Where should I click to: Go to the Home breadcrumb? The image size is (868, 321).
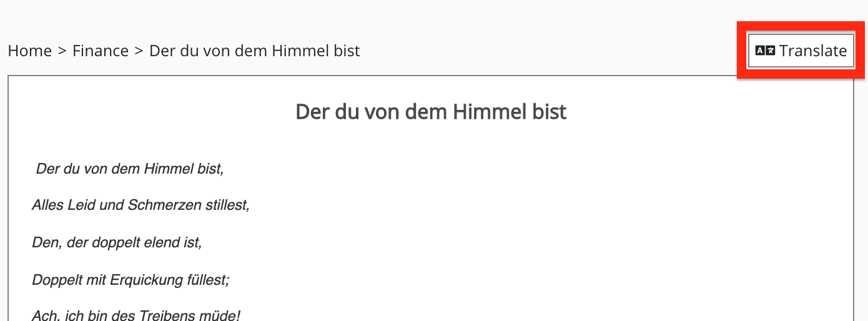tap(29, 51)
